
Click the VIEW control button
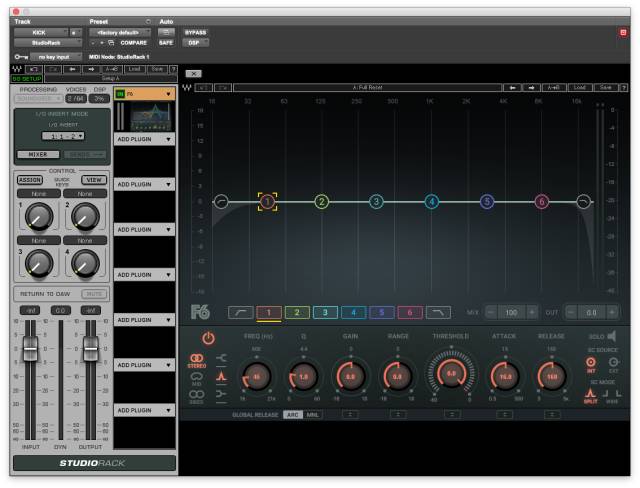(94, 180)
